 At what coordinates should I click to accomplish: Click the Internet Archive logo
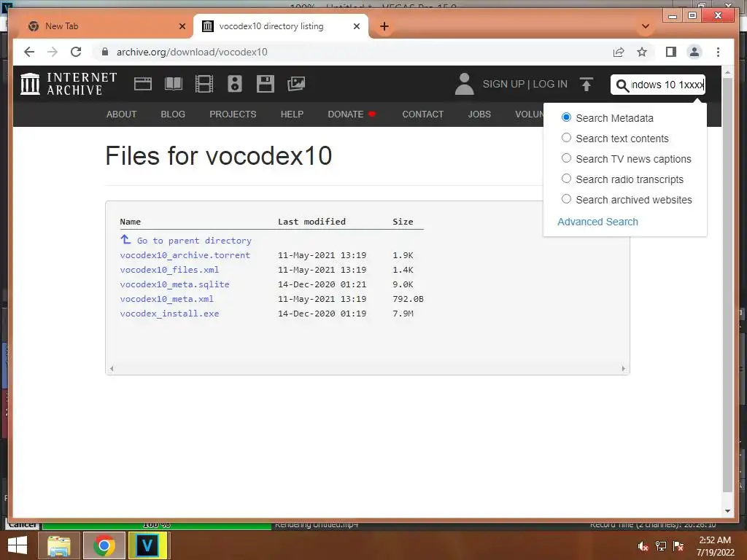pos(68,84)
